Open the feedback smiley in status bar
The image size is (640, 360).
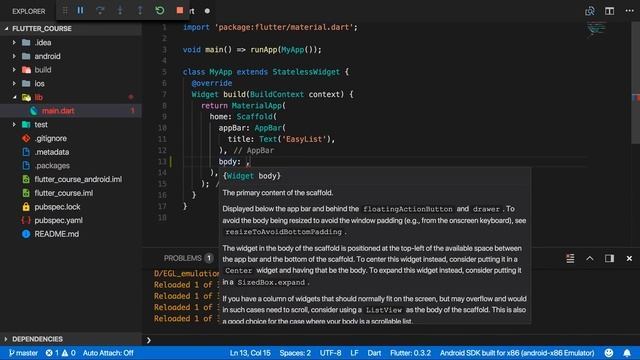click(609, 353)
